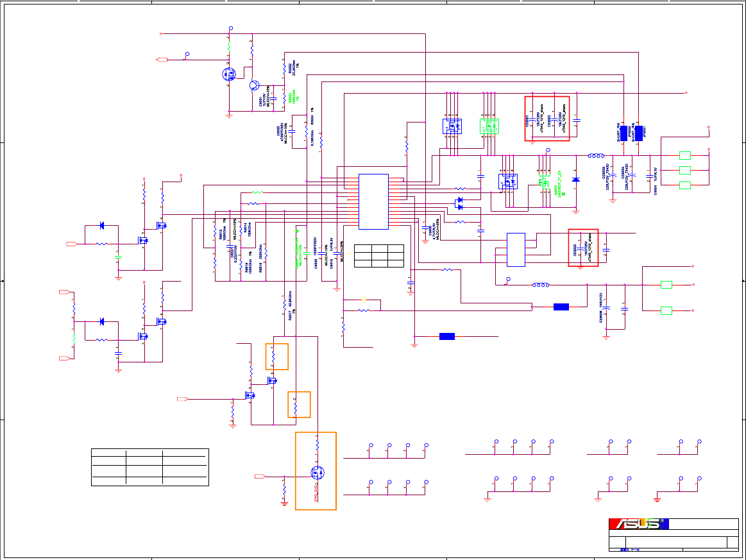Viewport: 746px width, 560px height.
Task: Click the ASUS logo in title block
Action: [638, 524]
